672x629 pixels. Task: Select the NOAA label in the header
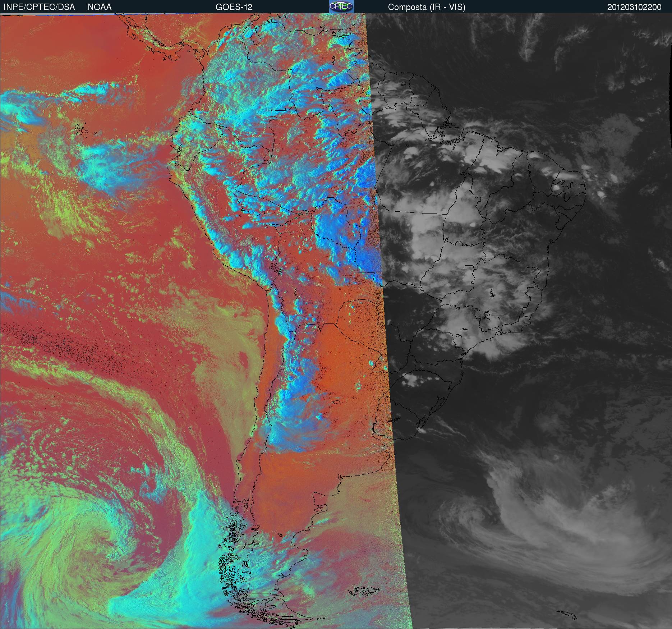[x=100, y=7]
